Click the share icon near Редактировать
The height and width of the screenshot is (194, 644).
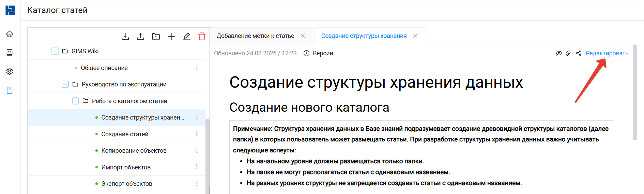pyautogui.click(x=578, y=53)
